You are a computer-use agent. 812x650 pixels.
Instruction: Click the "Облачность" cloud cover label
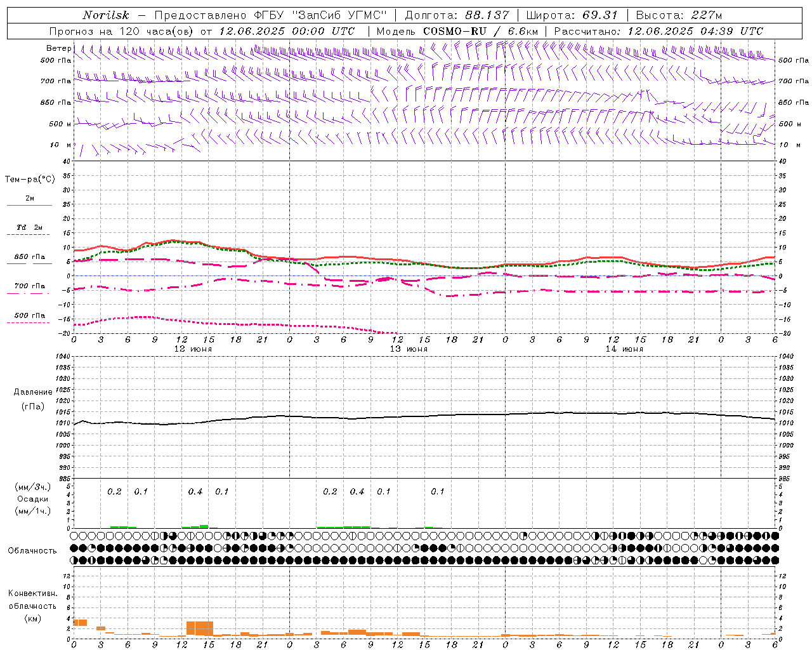[32, 551]
